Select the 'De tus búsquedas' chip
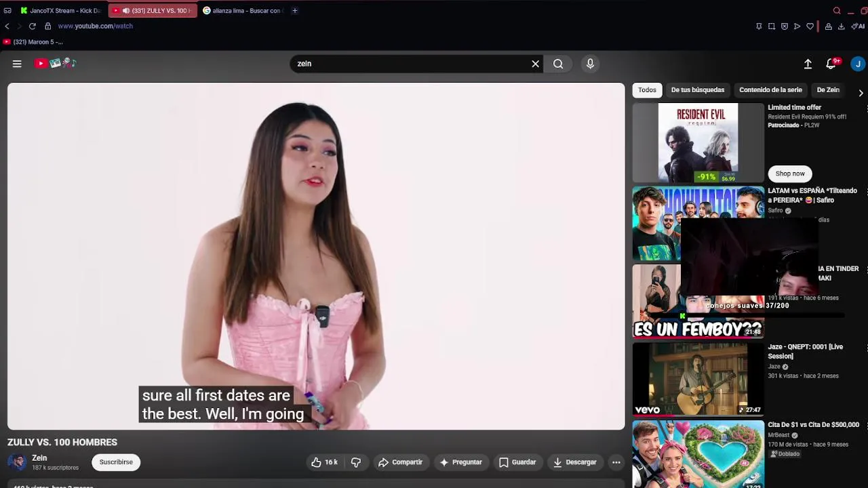Screen dimensions: 868x488 (698, 90)
